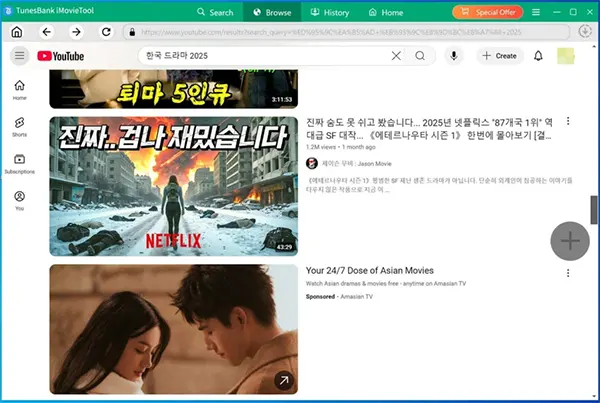
Task: Switch to the History tab
Action: point(328,12)
